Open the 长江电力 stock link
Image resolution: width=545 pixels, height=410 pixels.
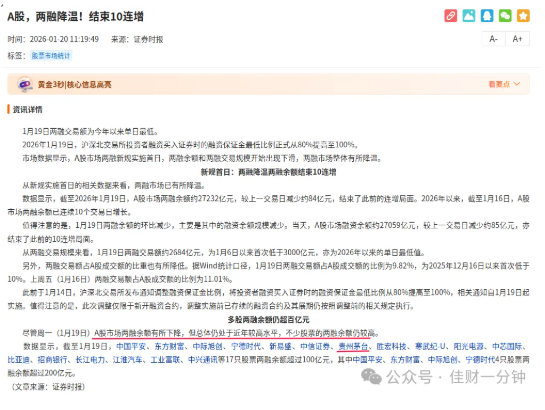tap(90, 360)
